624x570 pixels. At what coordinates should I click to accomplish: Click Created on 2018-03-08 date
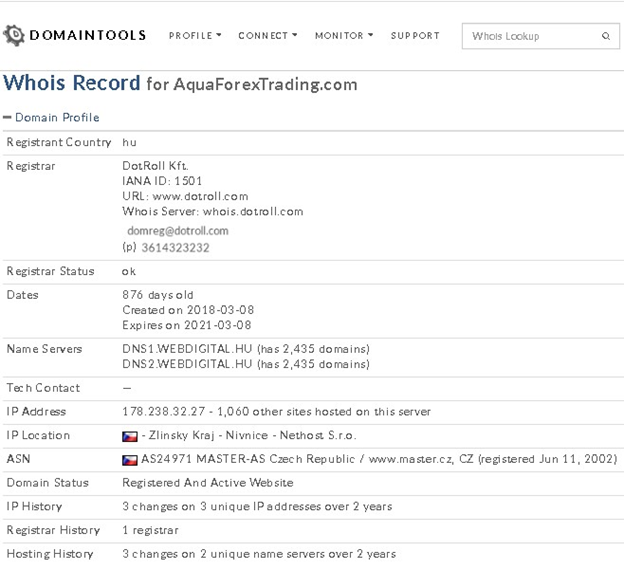point(188,310)
